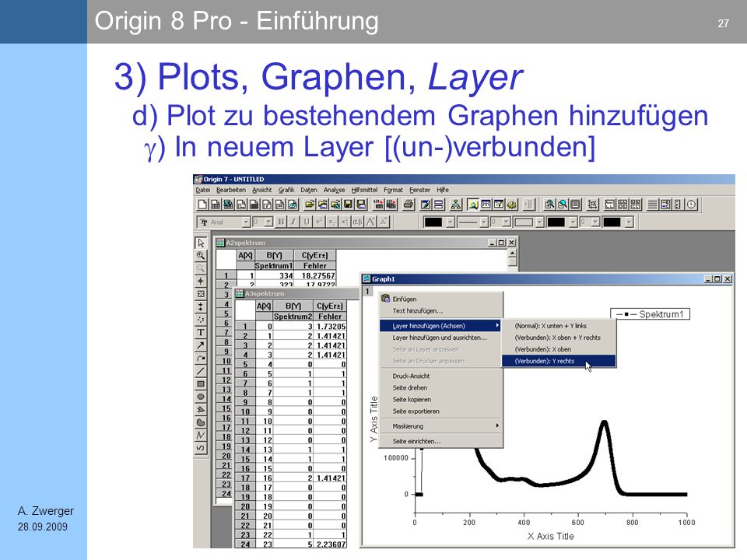Open the Bearbeiten menu

pyautogui.click(x=231, y=190)
